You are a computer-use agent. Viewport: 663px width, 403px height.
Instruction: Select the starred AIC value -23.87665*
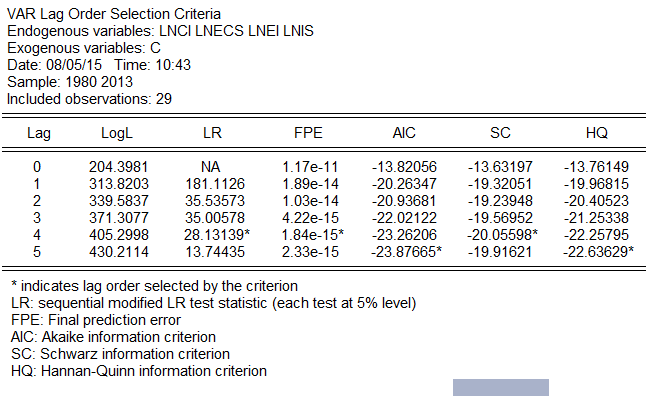point(408,250)
